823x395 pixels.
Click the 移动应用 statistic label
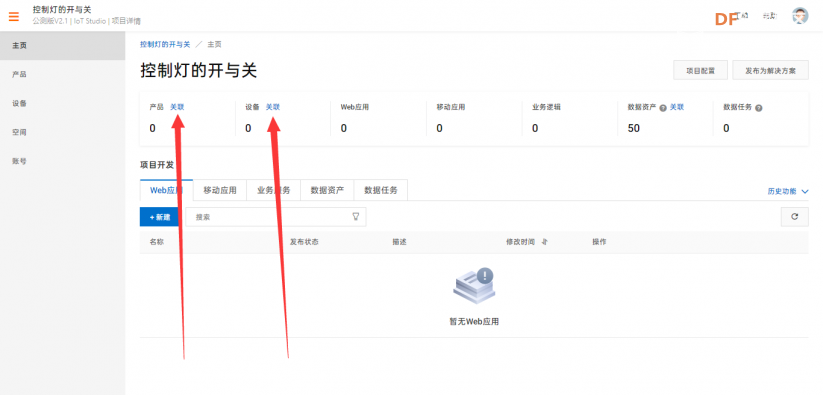coord(451,107)
